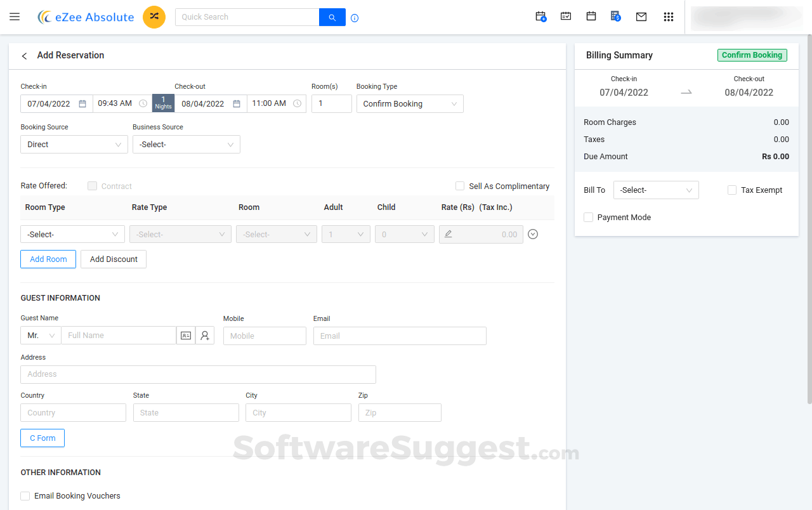Open the mail envelope icon in header
The width and height of the screenshot is (812, 510).
point(641,17)
